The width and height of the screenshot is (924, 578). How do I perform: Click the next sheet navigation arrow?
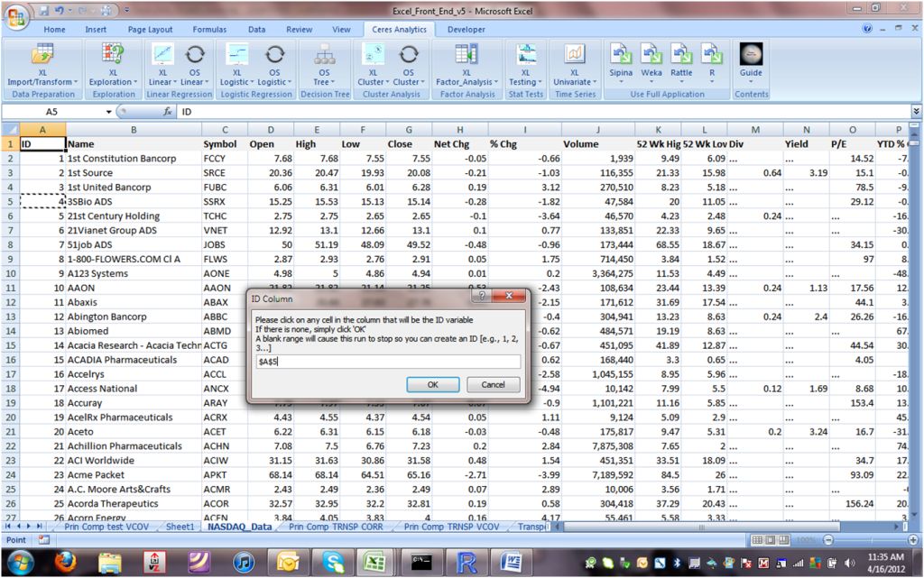point(28,527)
